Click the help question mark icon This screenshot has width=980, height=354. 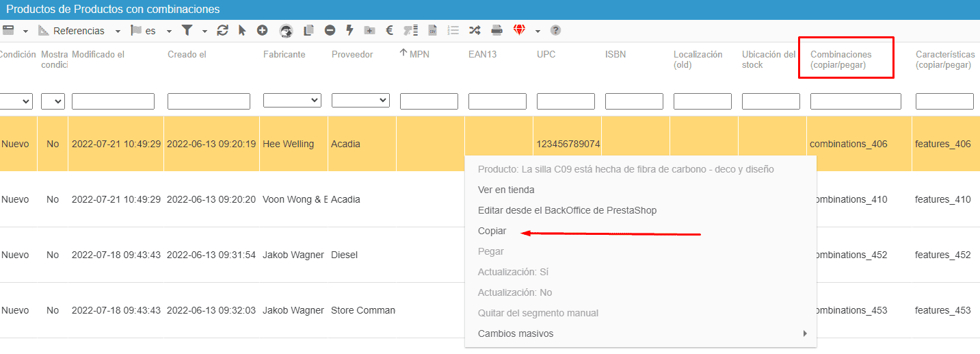(x=555, y=30)
